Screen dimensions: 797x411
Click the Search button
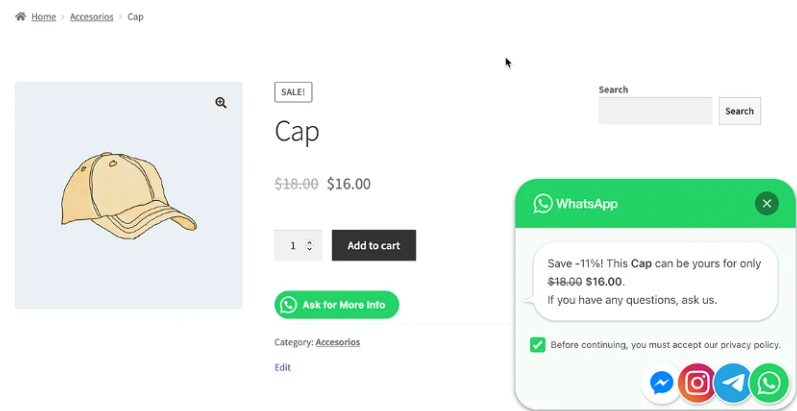tap(739, 111)
